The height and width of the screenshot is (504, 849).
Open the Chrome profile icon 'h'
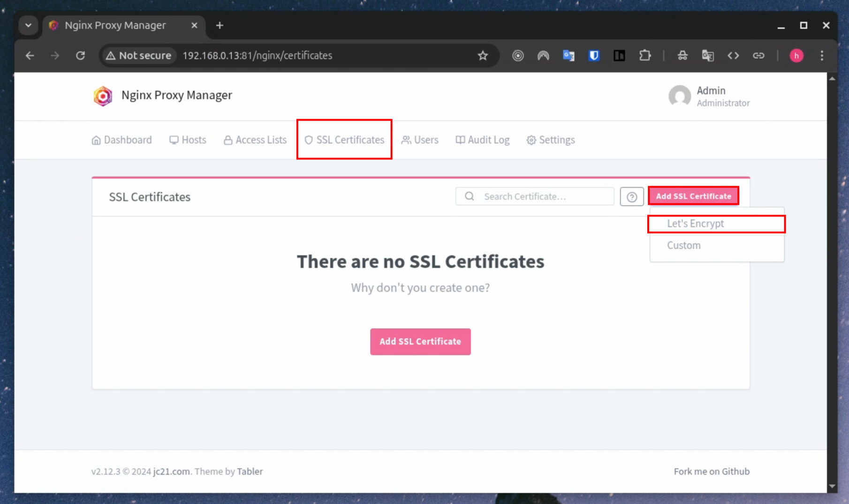[796, 56]
